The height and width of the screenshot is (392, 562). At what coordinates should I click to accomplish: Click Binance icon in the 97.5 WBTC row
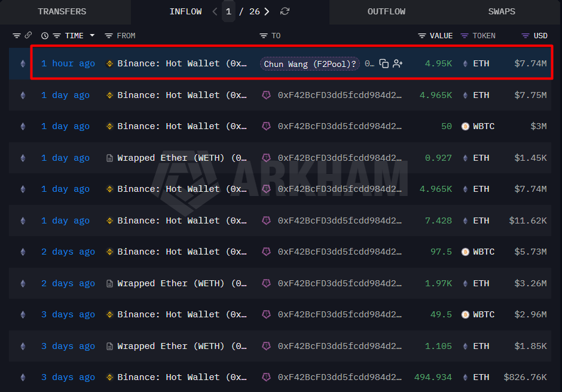pyautogui.click(x=109, y=252)
